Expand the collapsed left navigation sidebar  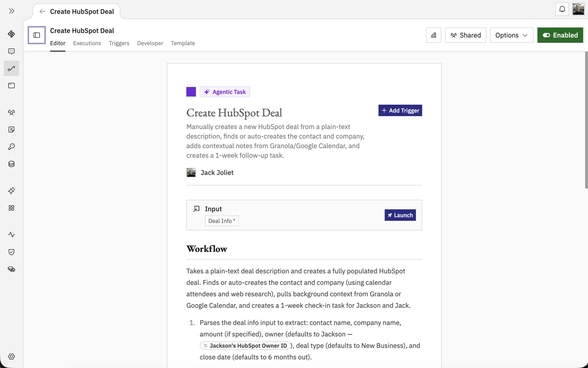pyautogui.click(x=11, y=11)
